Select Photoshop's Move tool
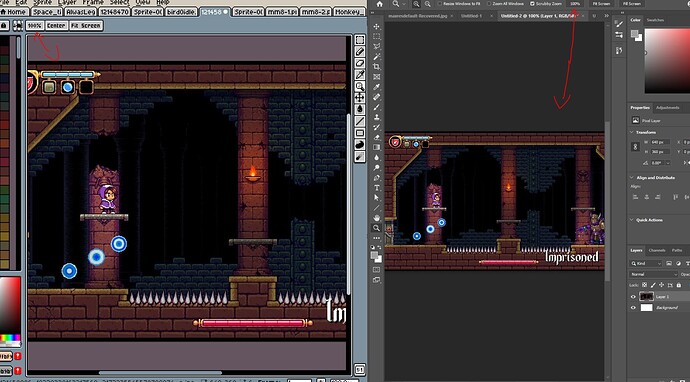The height and width of the screenshot is (382, 690). pyautogui.click(x=376, y=26)
